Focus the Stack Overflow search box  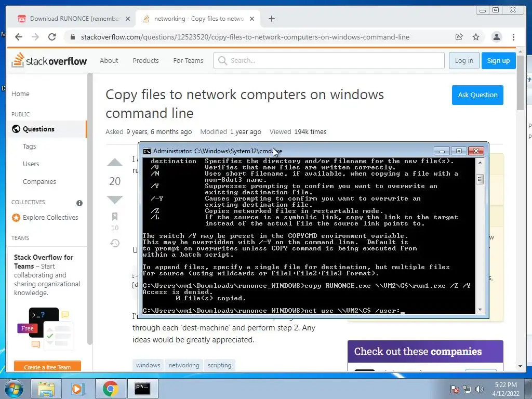pos(329,60)
